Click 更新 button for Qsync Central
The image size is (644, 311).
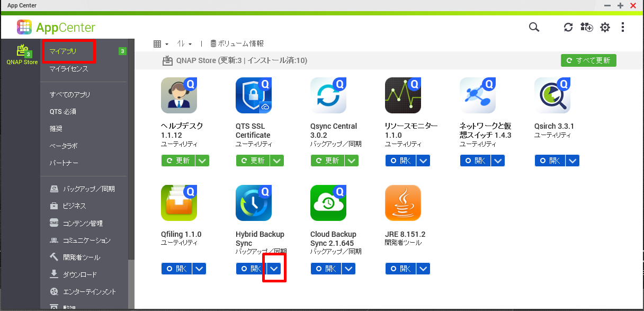coord(327,161)
